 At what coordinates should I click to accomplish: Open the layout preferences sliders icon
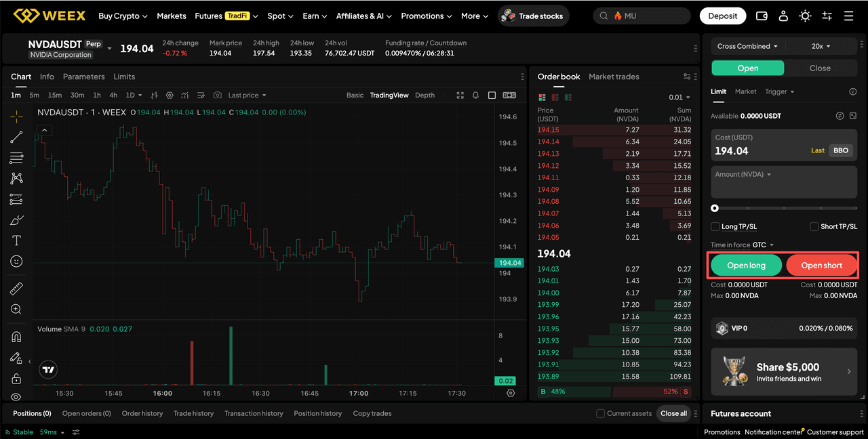pyautogui.click(x=827, y=16)
